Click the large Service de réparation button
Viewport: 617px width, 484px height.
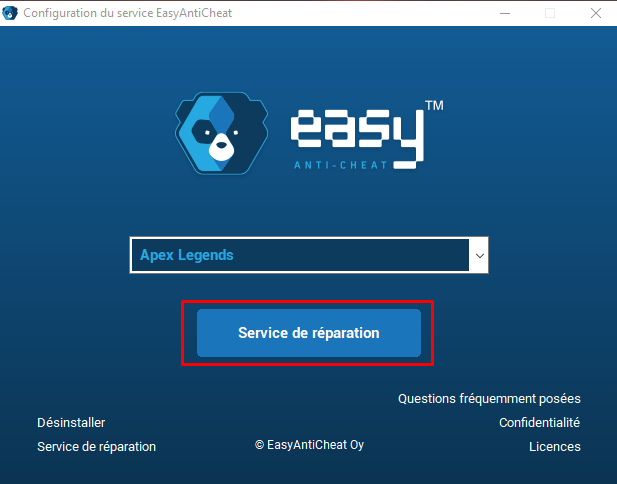tap(309, 333)
